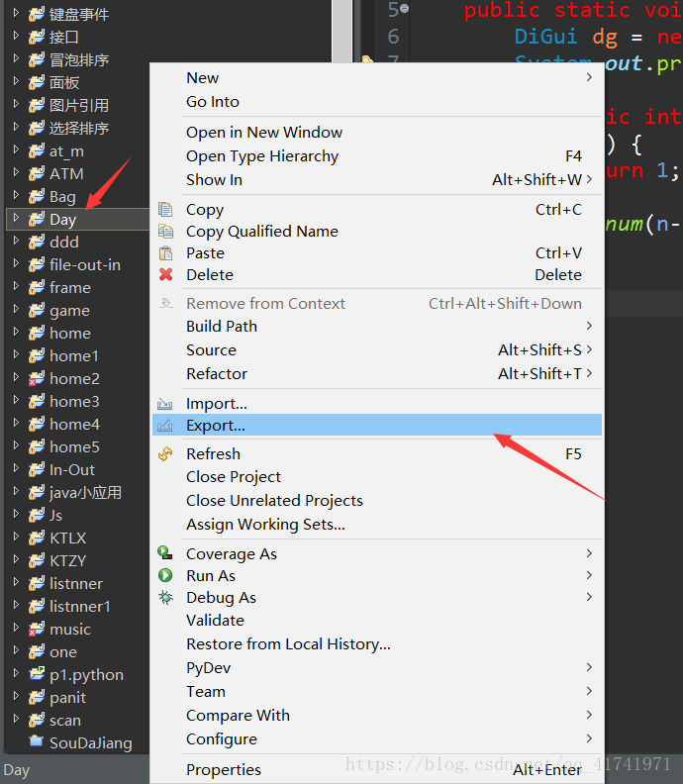Screen dimensions: 683x784
Task: Select Go Into menu entry
Action: [377, 102]
